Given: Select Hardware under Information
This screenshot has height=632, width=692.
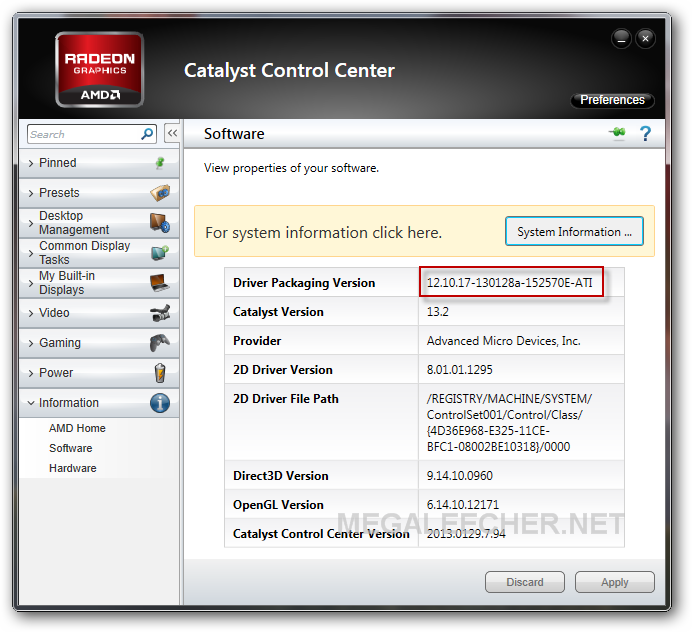Looking at the screenshot, I should 73,468.
